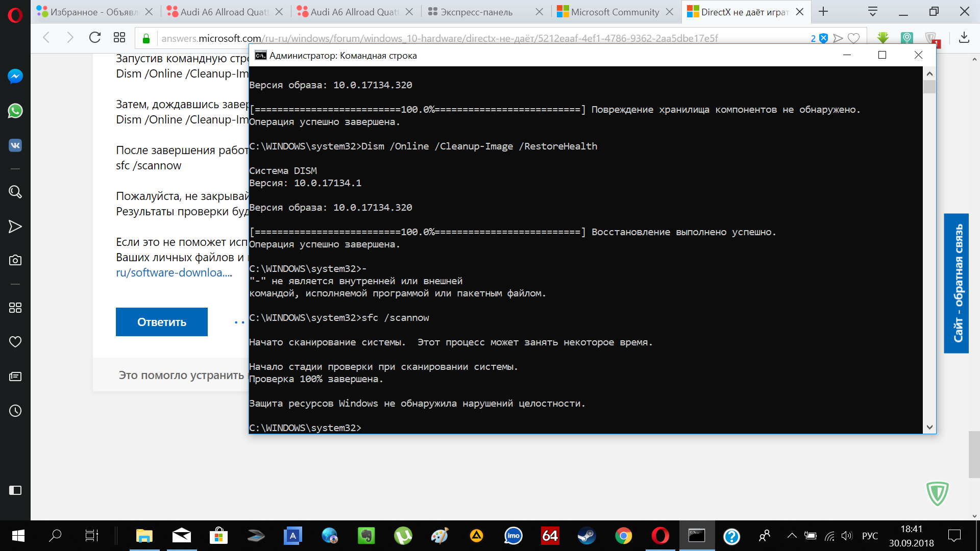
Task: Click the address bar URL field
Action: [439, 38]
